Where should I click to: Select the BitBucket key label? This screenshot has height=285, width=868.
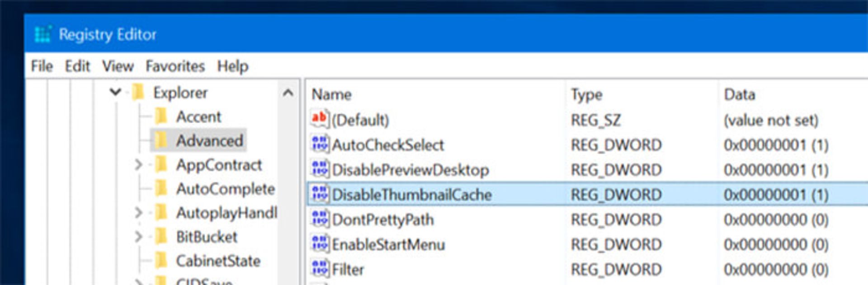tap(207, 237)
